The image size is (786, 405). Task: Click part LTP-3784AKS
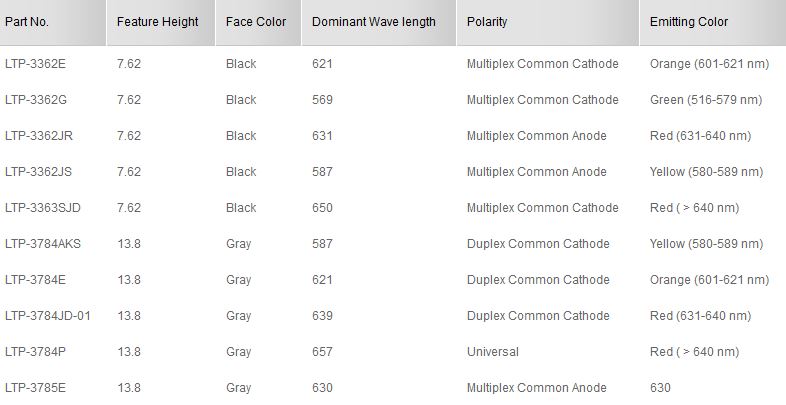click(43, 244)
